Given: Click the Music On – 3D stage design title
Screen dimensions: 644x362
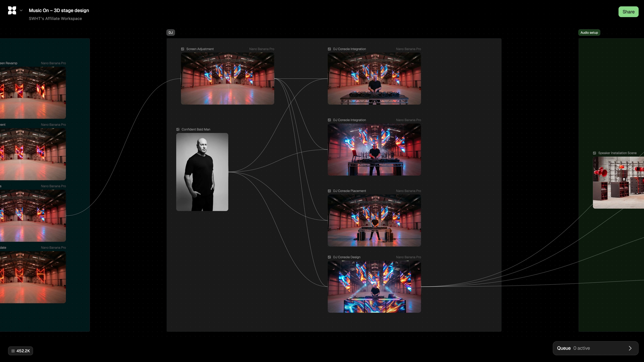Looking at the screenshot, I should (59, 11).
